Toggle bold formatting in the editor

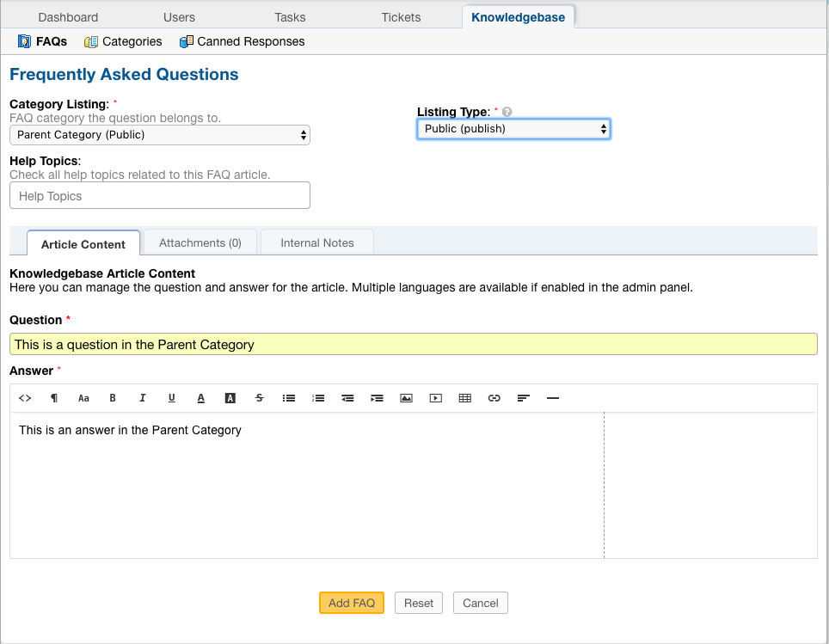coord(113,398)
